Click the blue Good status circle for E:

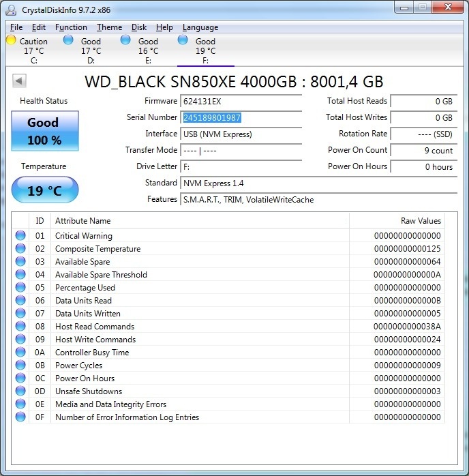click(125, 40)
